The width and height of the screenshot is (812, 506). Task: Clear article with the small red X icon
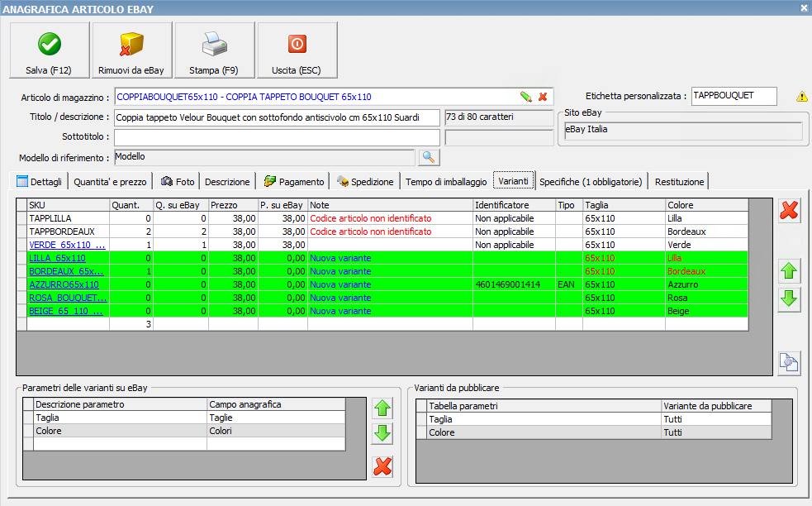[x=543, y=97]
